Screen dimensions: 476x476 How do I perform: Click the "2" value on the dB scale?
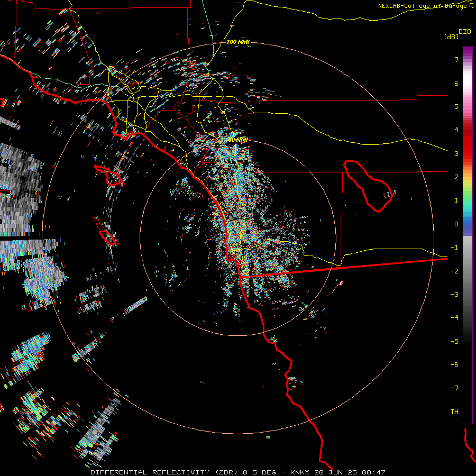(456, 177)
